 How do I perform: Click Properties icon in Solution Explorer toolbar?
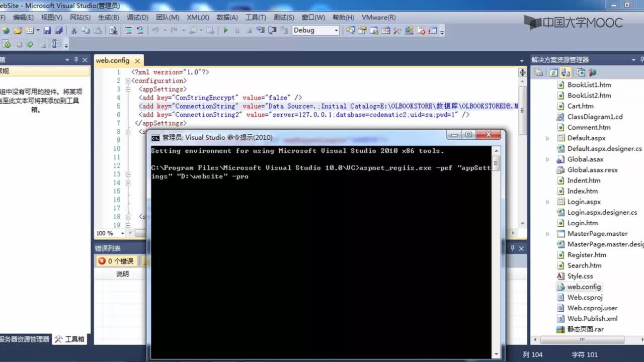click(539, 72)
